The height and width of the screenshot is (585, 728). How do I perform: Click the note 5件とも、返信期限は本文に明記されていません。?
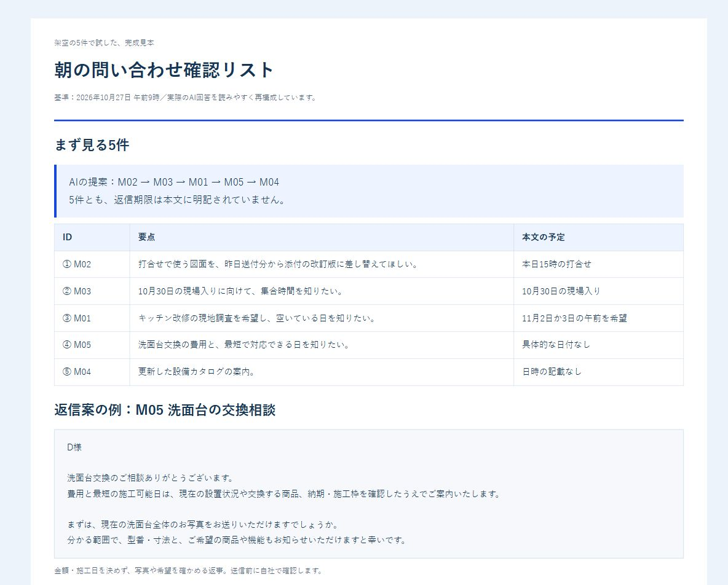[x=178, y=200]
